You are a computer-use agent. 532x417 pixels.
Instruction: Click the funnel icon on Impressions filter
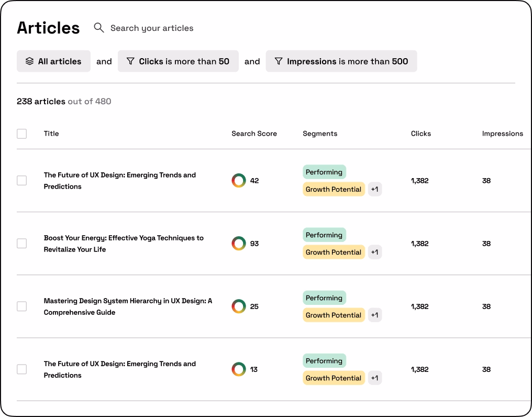coord(279,61)
